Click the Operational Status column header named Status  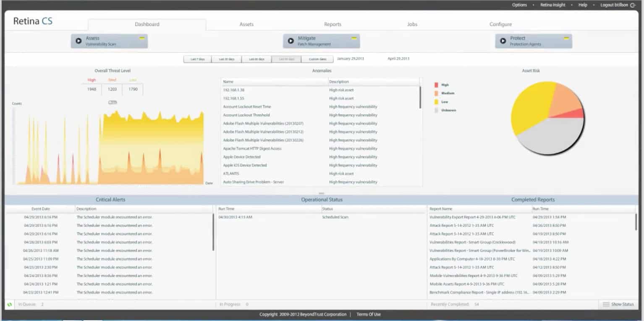[x=374, y=209]
